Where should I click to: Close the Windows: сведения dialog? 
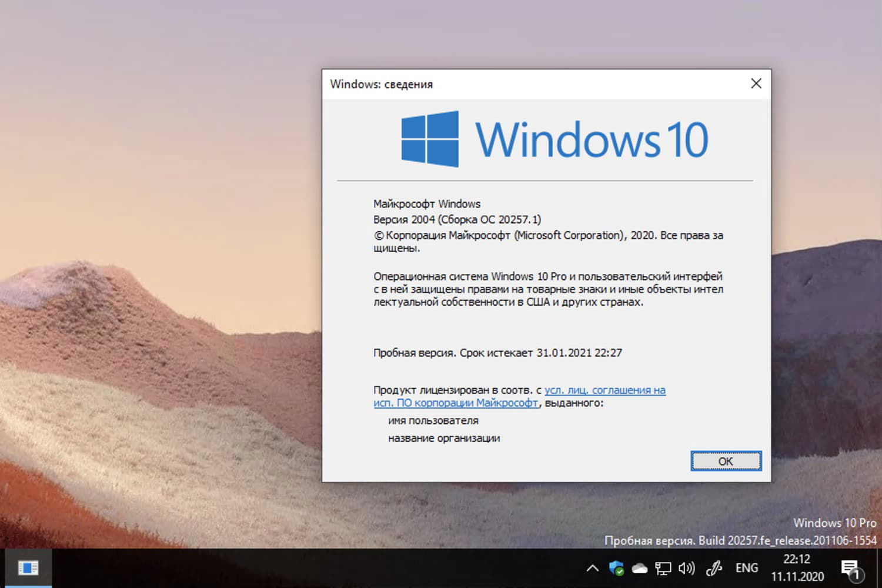tap(756, 83)
